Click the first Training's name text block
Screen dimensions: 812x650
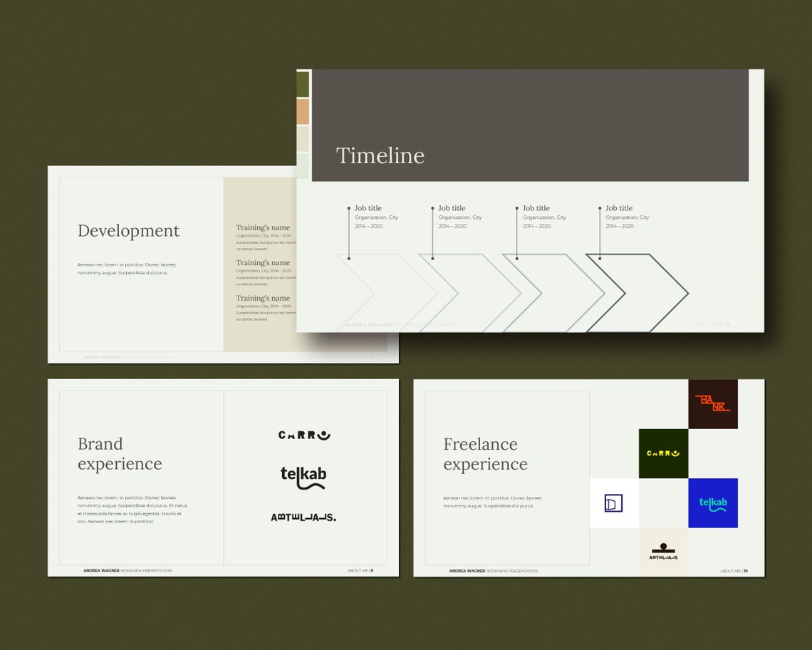tap(264, 227)
